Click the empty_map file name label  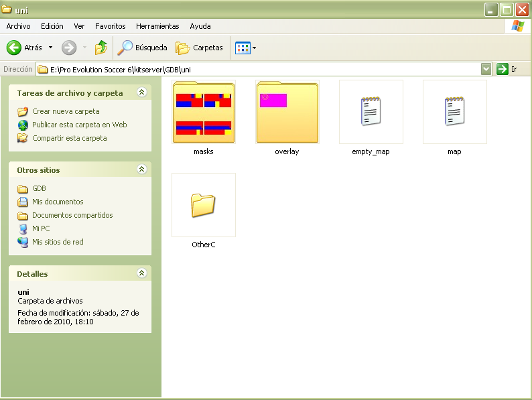pyautogui.click(x=371, y=151)
